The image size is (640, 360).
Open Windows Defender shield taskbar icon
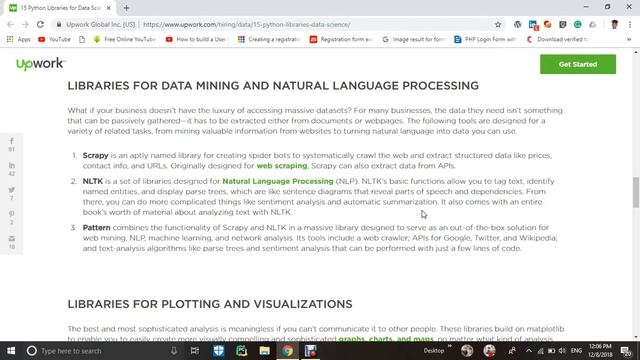click(218, 351)
